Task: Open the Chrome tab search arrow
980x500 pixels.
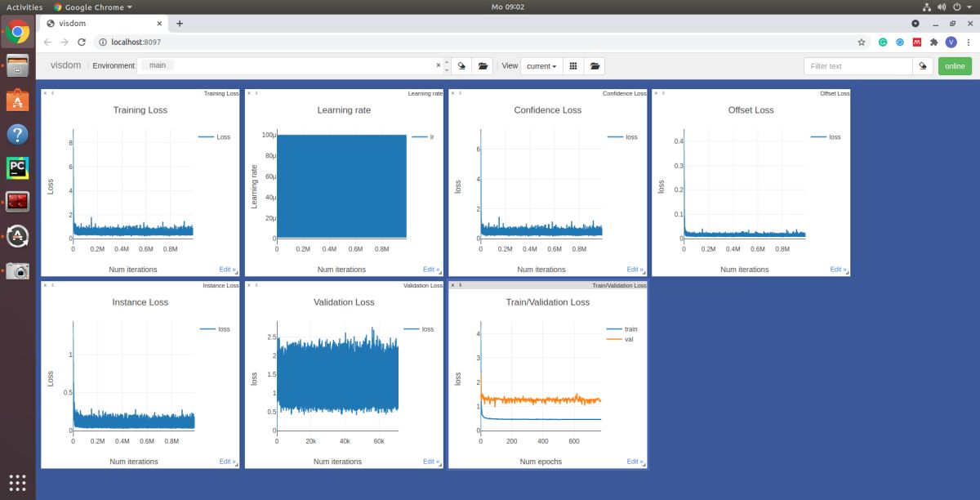Action: point(915,24)
